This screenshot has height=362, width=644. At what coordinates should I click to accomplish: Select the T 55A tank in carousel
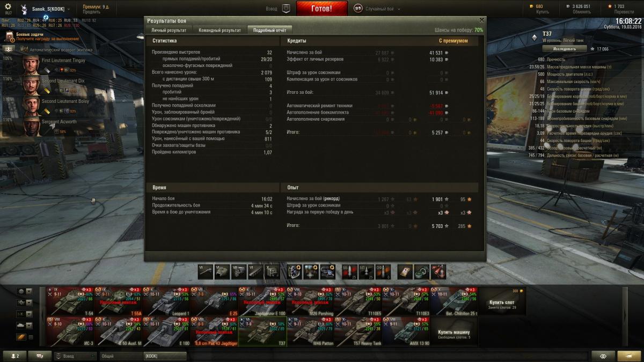(118, 301)
